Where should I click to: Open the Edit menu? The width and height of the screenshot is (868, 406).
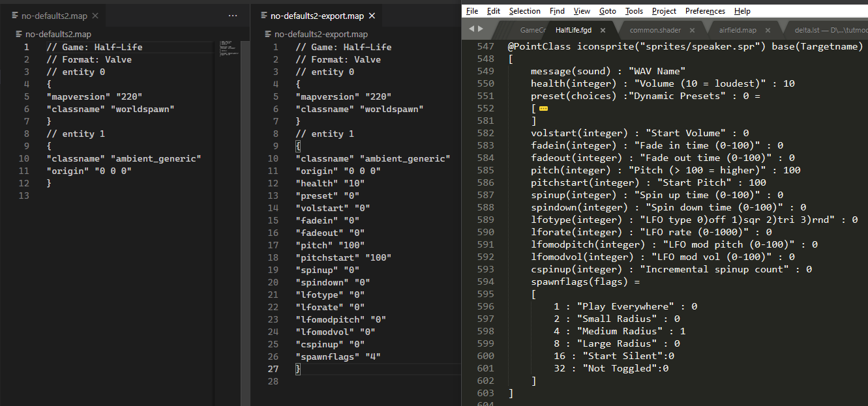tap(494, 11)
